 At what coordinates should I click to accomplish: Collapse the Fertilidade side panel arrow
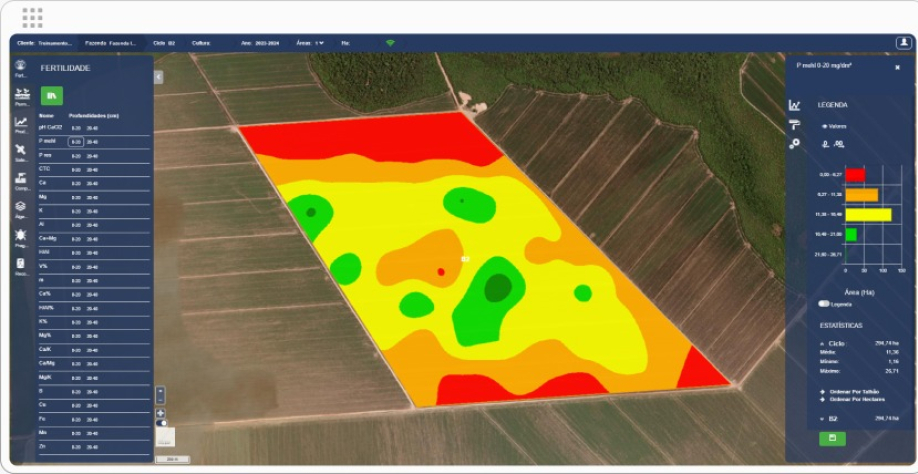click(x=159, y=77)
